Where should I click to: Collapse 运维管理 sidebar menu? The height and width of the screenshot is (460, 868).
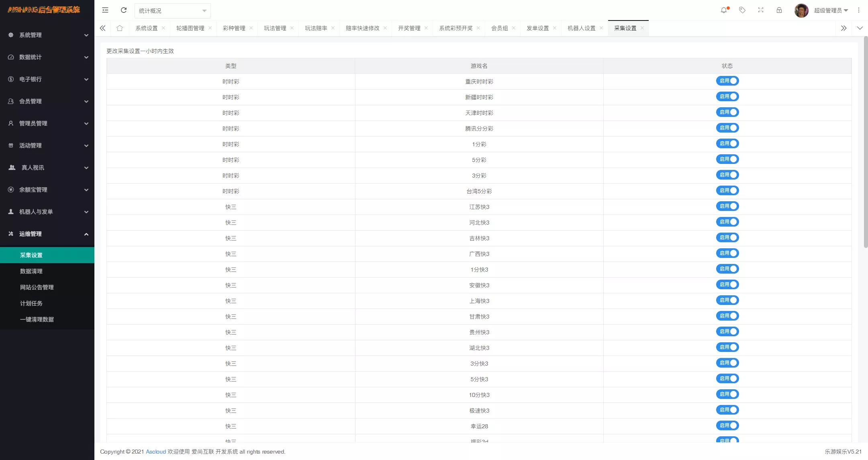click(x=47, y=234)
